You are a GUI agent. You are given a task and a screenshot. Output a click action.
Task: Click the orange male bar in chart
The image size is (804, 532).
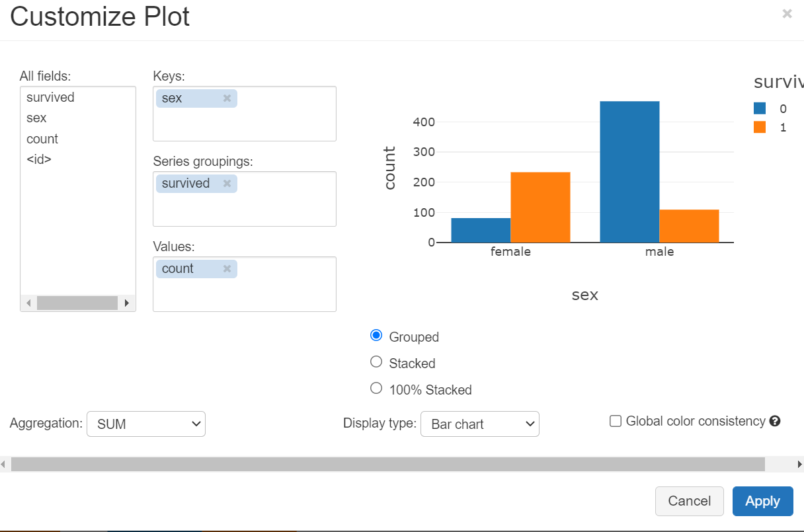[x=689, y=226]
